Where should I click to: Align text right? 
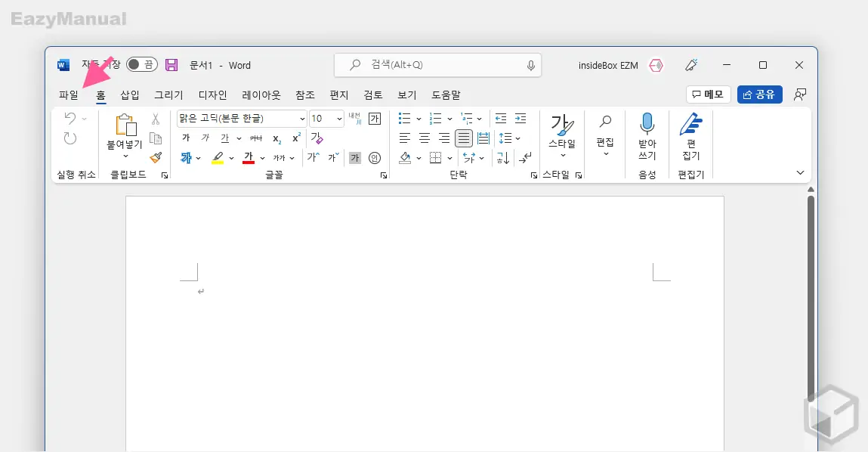444,138
